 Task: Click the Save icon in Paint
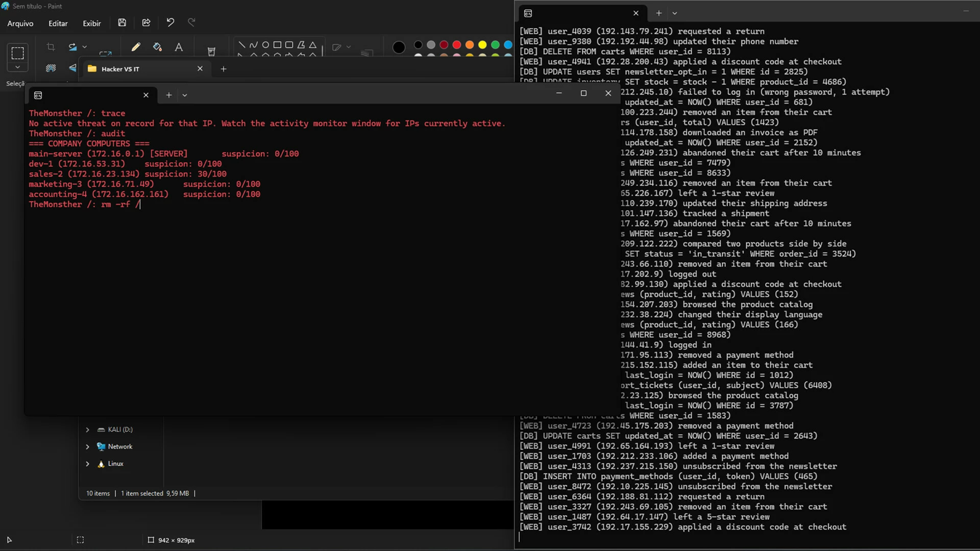pyautogui.click(x=122, y=22)
